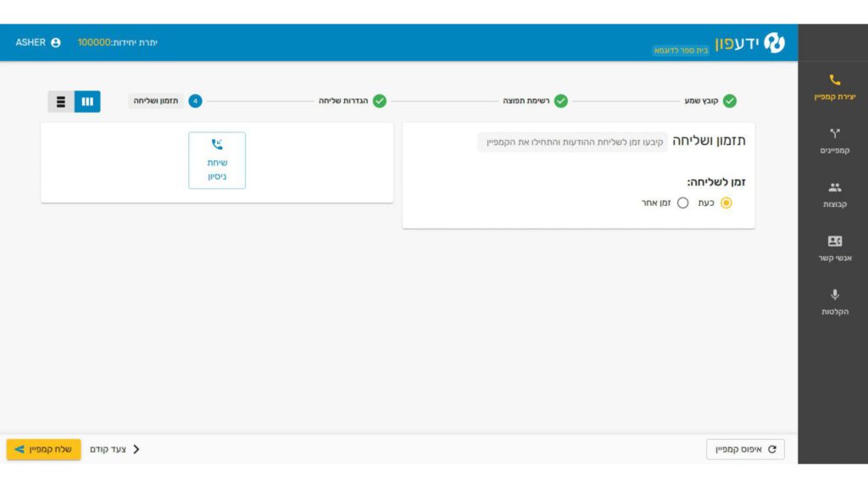Image resolution: width=868 pixels, height=488 pixels.
Task: Open הקלטות microphone icon in sidebar
Action: coord(834,295)
